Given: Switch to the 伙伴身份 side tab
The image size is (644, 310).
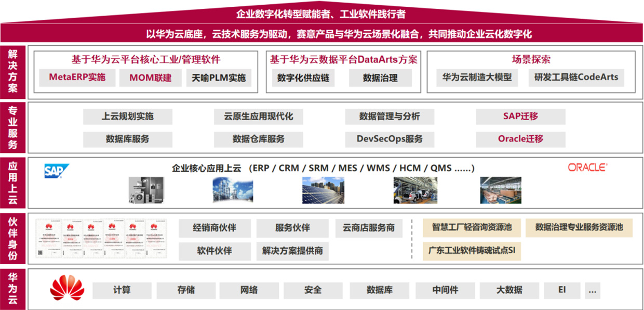Looking at the screenshot, I should point(12,238).
